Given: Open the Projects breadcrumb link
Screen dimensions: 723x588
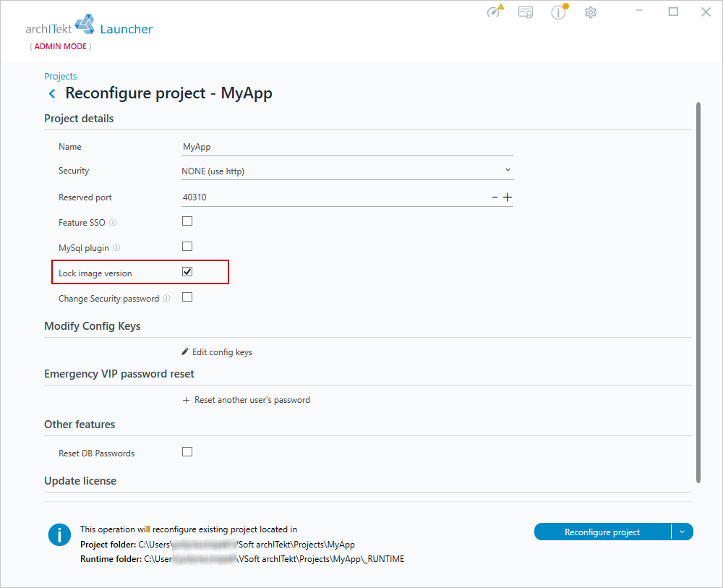Looking at the screenshot, I should tap(61, 76).
